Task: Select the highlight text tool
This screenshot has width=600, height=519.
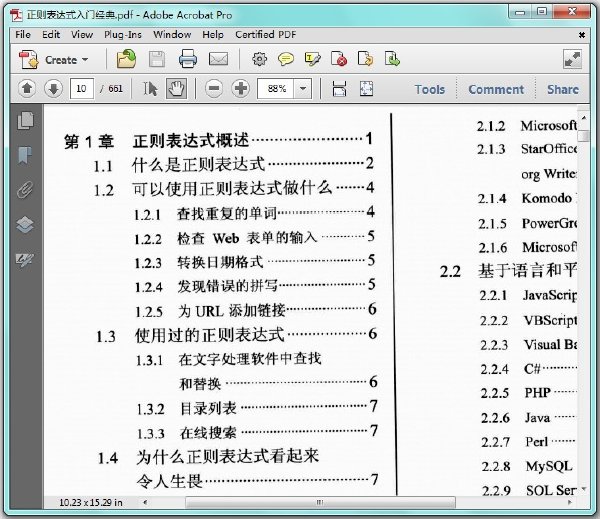Action: click(x=312, y=59)
